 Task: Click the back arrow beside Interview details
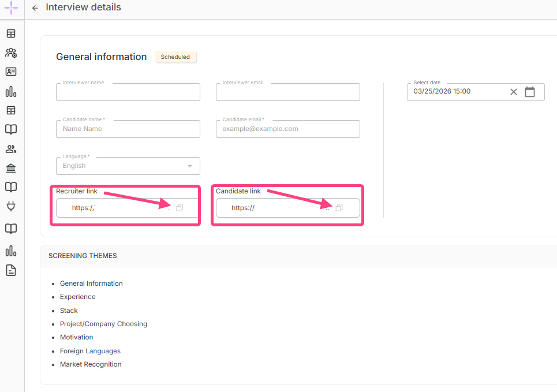(x=35, y=8)
